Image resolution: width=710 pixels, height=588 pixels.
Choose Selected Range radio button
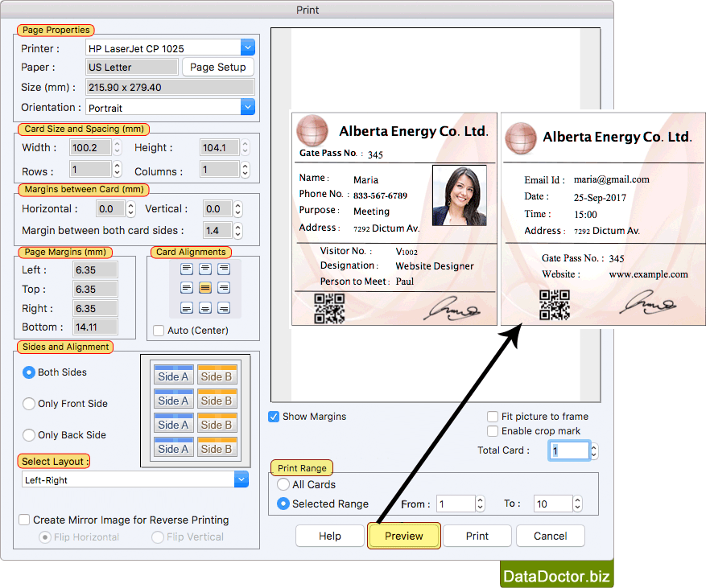point(283,504)
